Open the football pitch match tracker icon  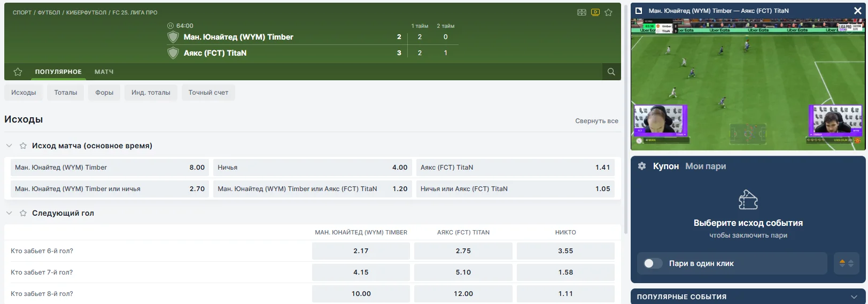point(582,12)
